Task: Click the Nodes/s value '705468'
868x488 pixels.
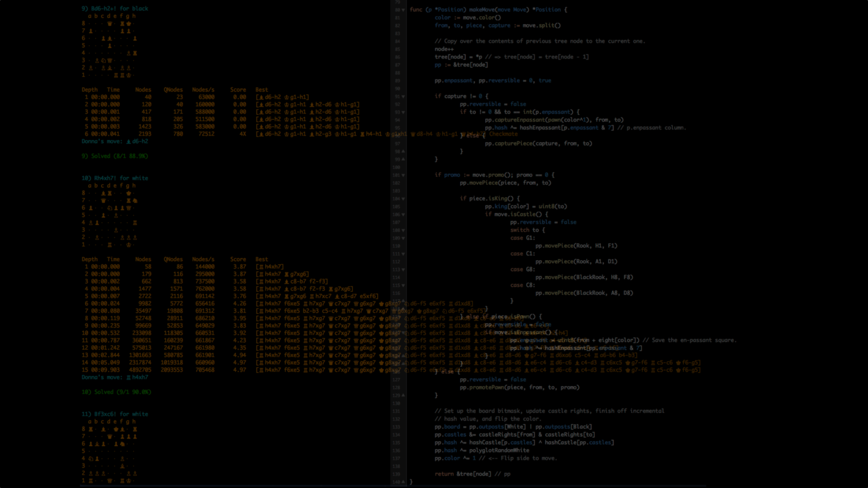Action: click(205, 370)
